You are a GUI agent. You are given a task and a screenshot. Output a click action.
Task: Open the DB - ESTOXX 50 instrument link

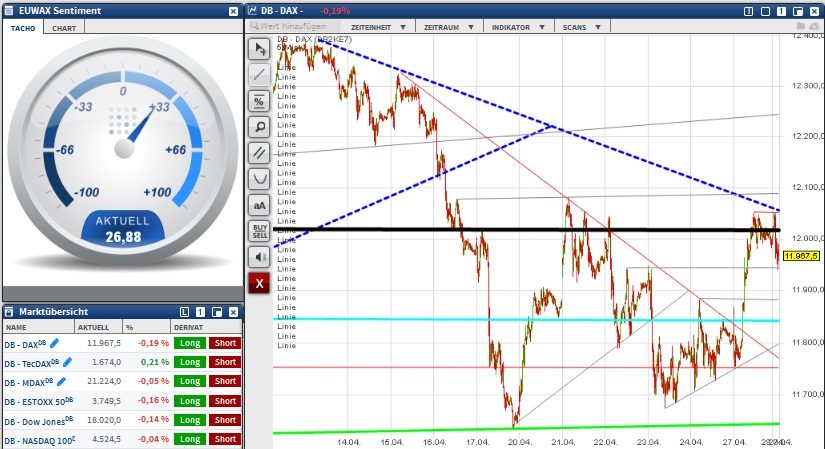(x=38, y=402)
